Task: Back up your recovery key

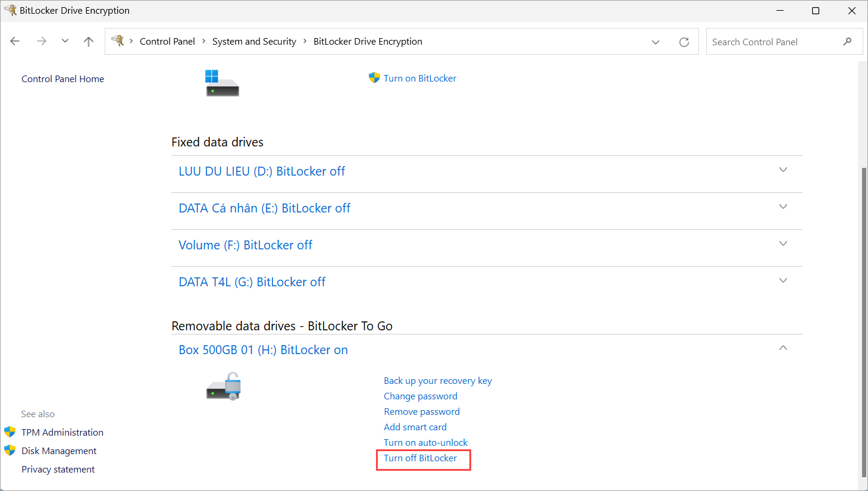Action: [438, 380]
